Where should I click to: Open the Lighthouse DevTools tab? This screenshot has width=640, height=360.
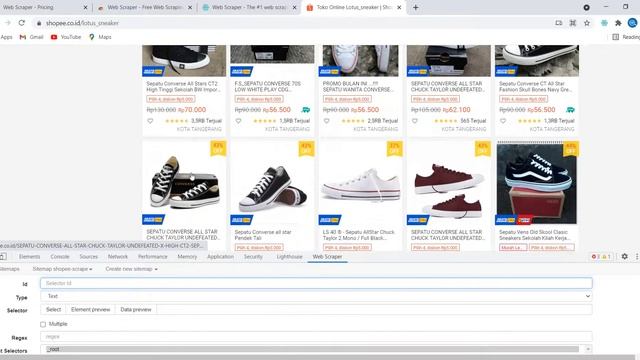pyautogui.click(x=289, y=256)
